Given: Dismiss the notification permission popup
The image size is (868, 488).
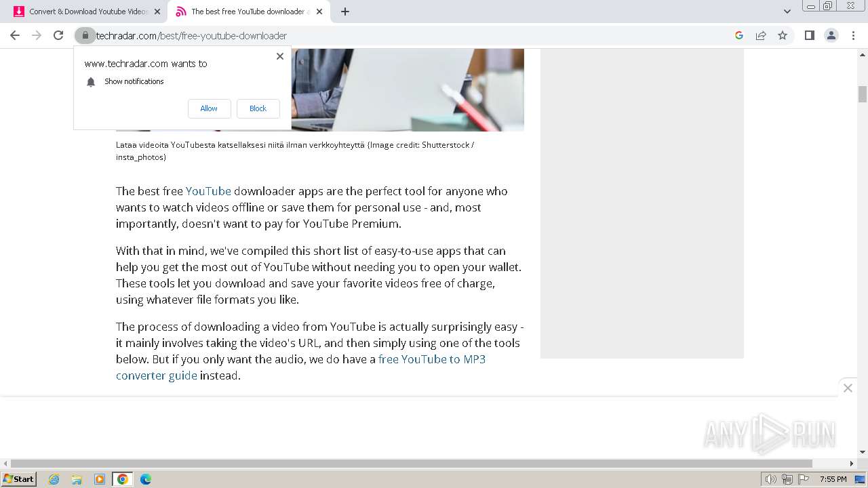Looking at the screenshot, I should click(x=280, y=56).
